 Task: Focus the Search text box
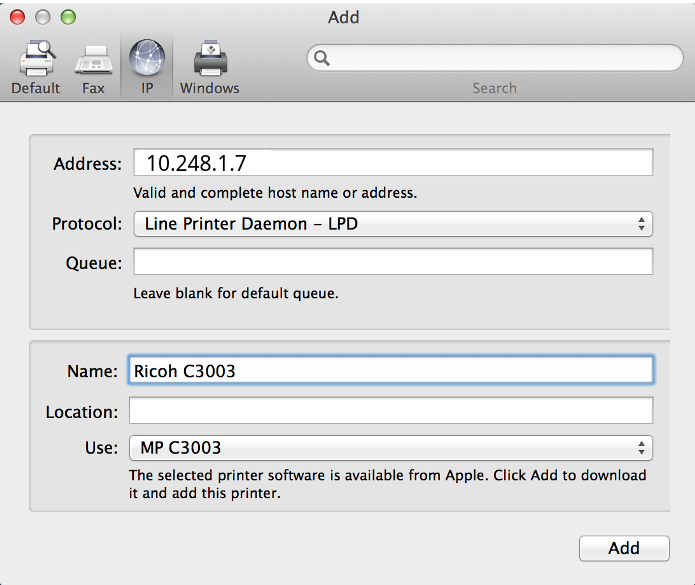(495, 58)
